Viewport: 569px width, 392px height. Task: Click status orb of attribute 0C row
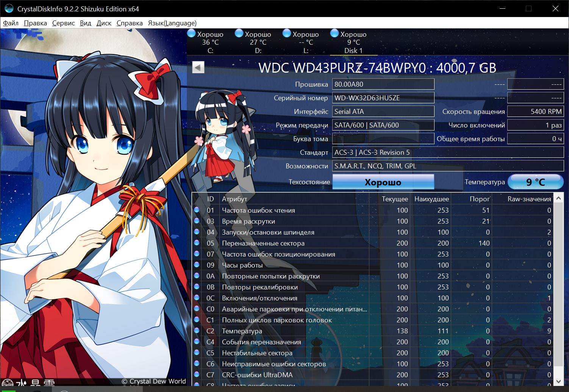[197, 297]
